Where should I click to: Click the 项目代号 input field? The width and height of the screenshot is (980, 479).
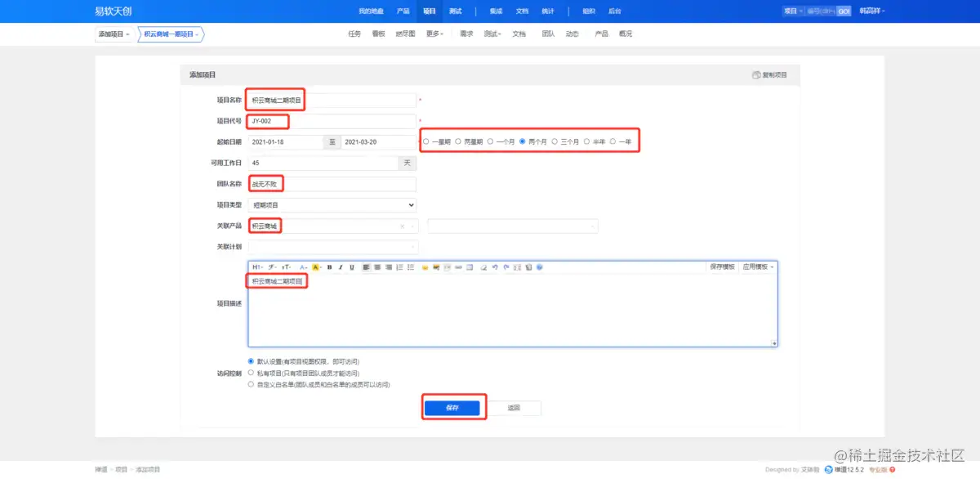(332, 121)
